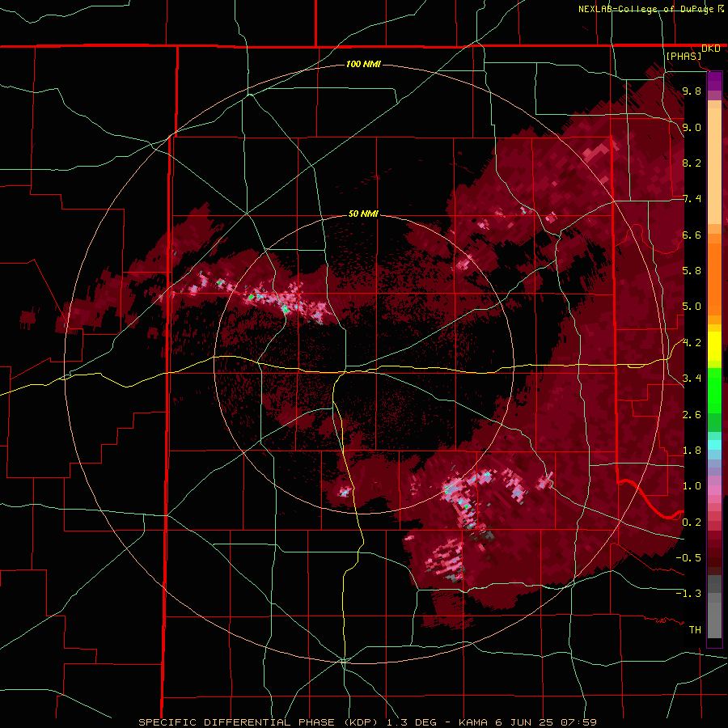Click the [PHAS] product label
The image size is (728, 728).
point(684,56)
